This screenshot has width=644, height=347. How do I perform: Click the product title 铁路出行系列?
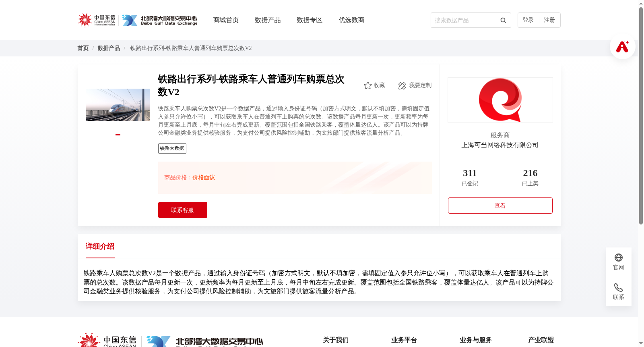[x=251, y=85]
